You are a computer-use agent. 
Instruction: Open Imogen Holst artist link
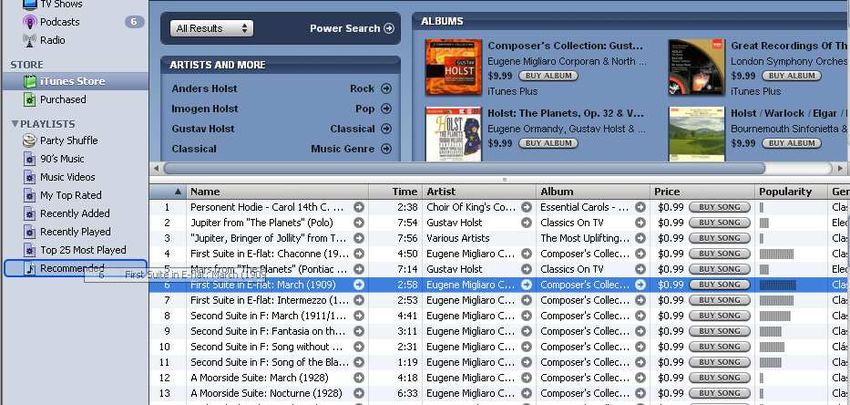point(205,109)
